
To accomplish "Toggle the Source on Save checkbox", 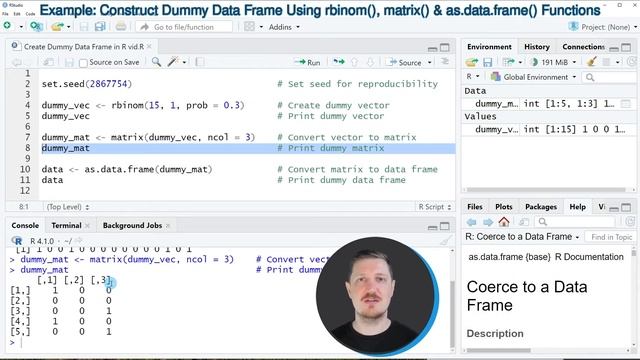I will click(83, 62).
